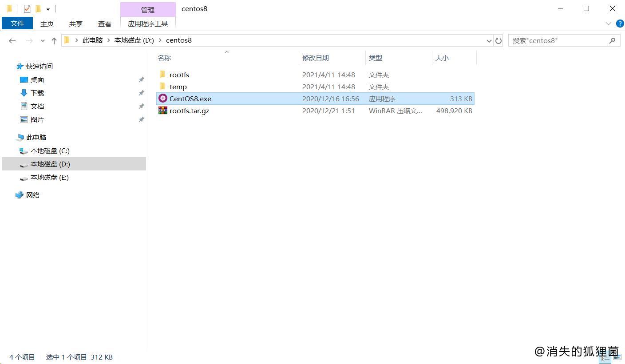Click the 498,920 KB size cell
This screenshot has width=625, height=364.
pyautogui.click(x=454, y=111)
